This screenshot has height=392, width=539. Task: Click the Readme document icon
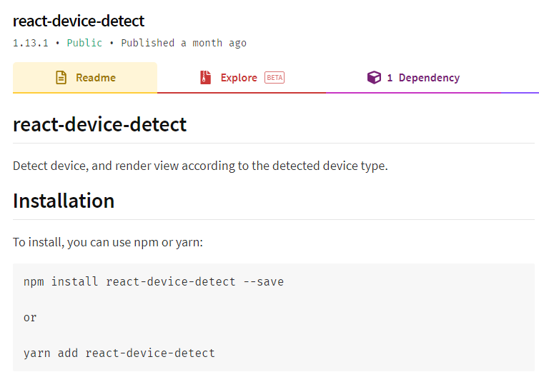tap(61, 78)
